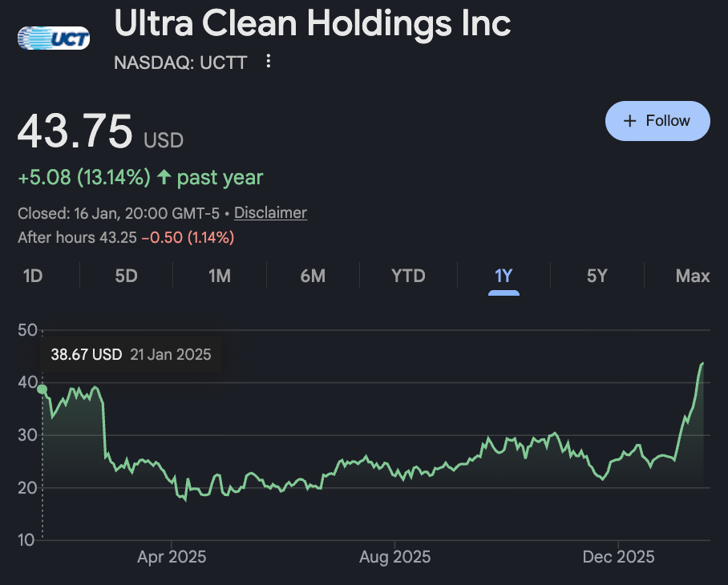The height and width of the screenshot is (585, 728).
Task: Click the Aug 2025 axis label
Action: click(395, 557)
